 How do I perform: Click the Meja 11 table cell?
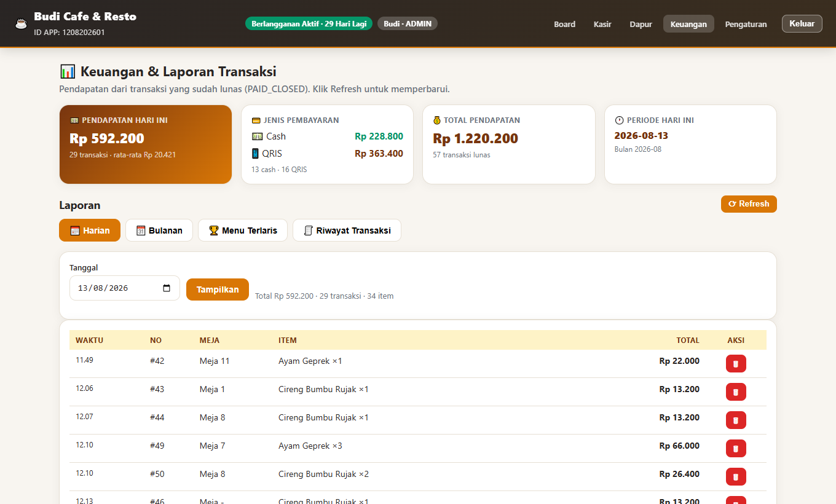coord(215,361)
